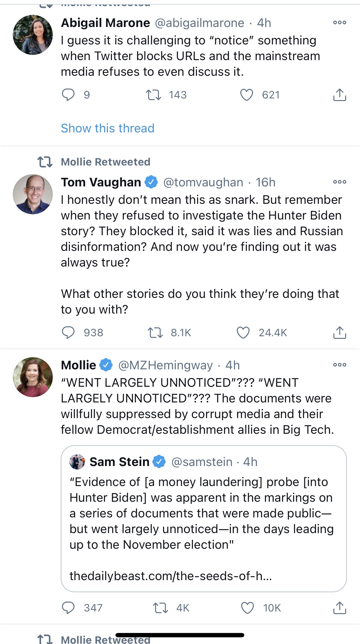Image resolution: width=360 pixels, height=644 pixels.
Task: Share Tom Vaughan's tweet
Action: (x=339, y=333)
